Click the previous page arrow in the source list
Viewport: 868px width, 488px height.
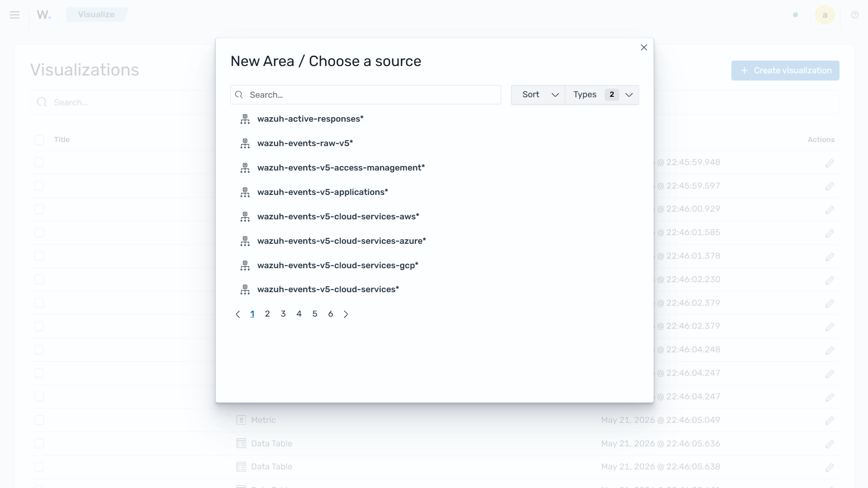238,314
